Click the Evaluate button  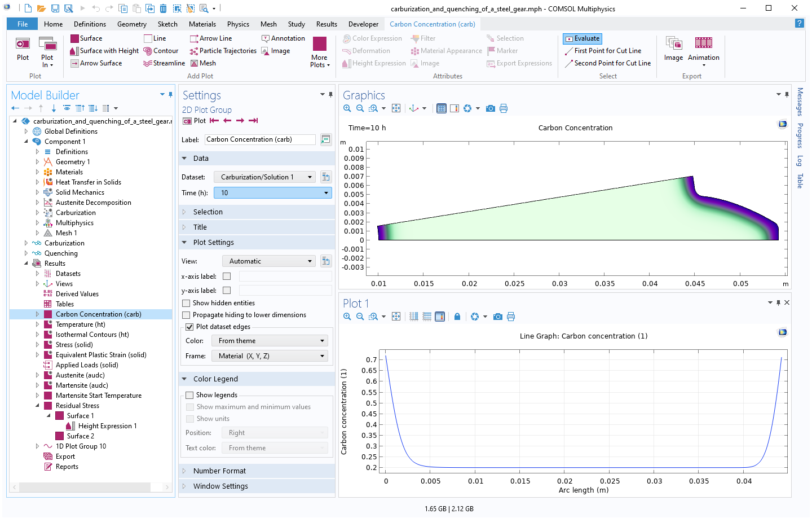coord(582,38)
